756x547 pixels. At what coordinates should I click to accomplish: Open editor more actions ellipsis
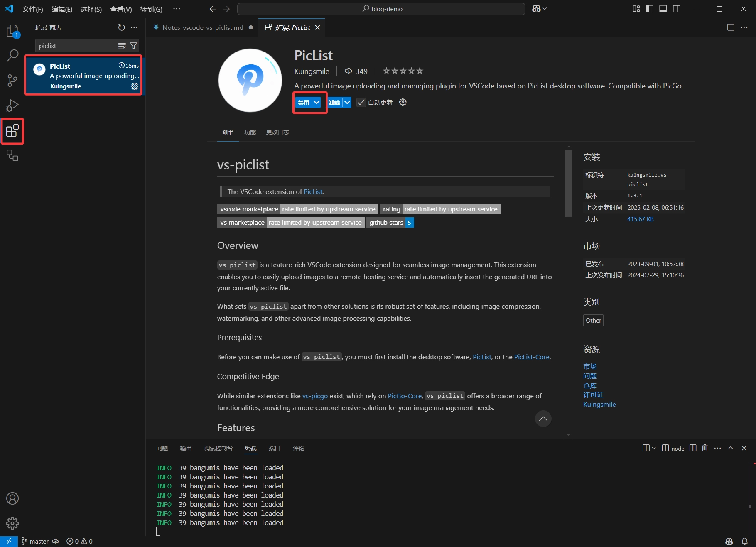point(744,27)
